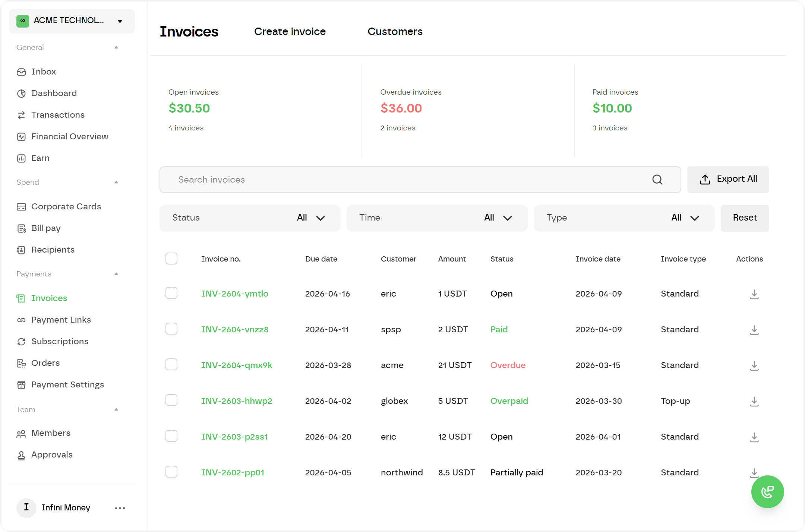The image size is (805, 532).
Task: Collapse the Payments sidebar section
Action: [x=116, y=274]
